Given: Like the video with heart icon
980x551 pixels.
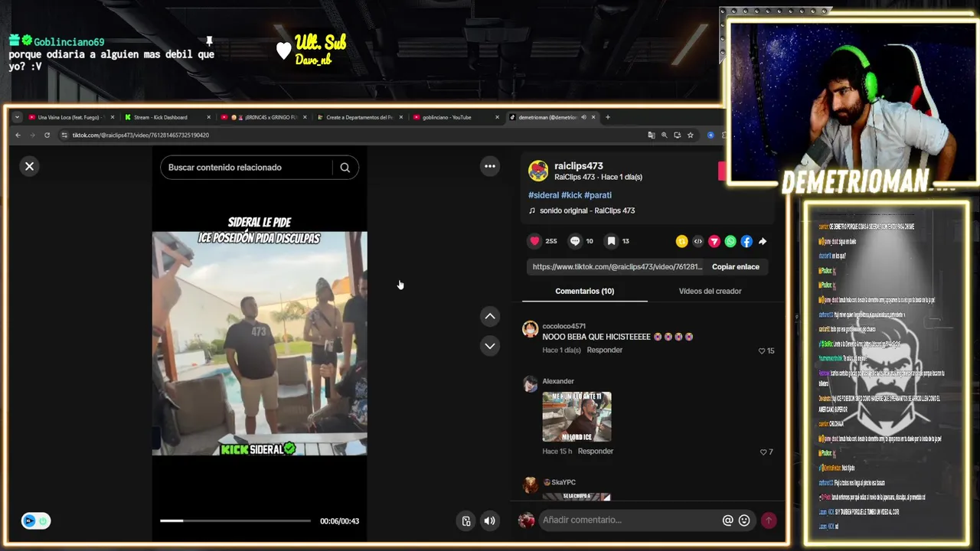Looking at the screenshot, I should coord(534,241).
